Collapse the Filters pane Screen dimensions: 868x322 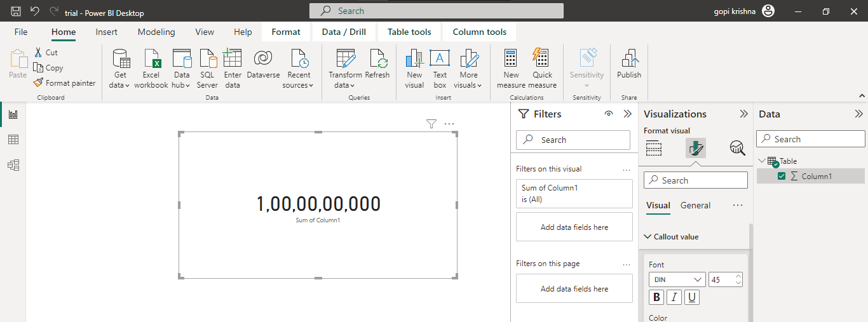point(627,114)
